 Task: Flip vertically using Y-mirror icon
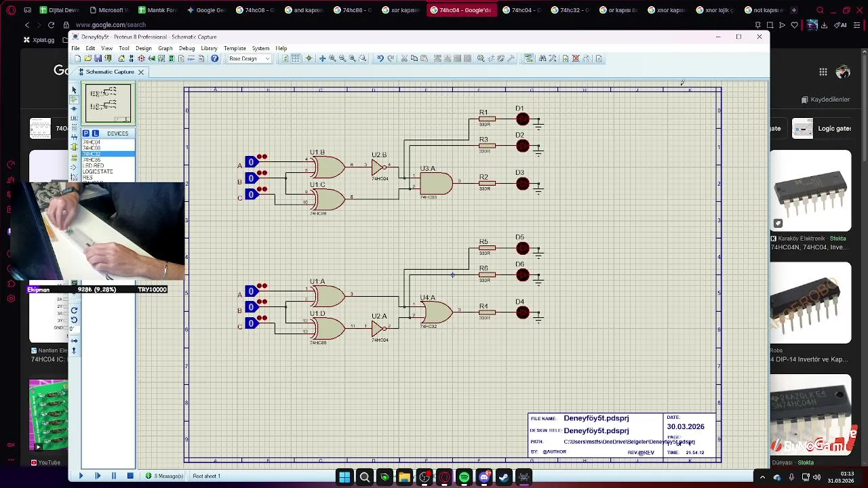74,350
